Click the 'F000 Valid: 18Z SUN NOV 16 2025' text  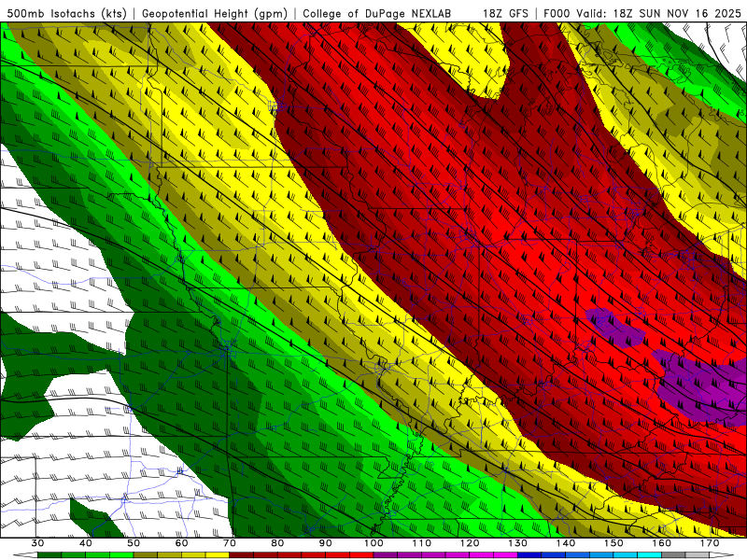(642, 14)
